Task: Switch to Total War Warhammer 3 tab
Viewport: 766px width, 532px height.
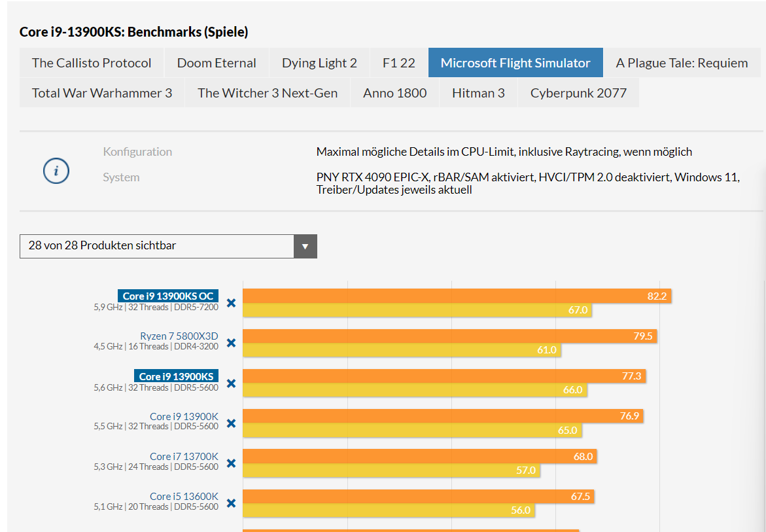Action: click(101, 93)
